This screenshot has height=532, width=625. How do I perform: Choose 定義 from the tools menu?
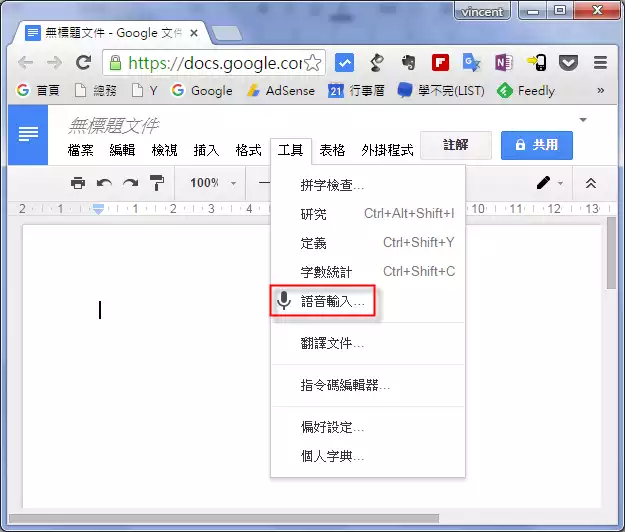pos(368,243)
